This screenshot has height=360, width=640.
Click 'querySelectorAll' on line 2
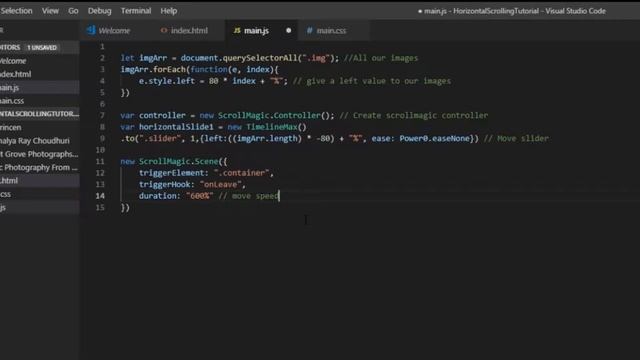click(260, 58)
